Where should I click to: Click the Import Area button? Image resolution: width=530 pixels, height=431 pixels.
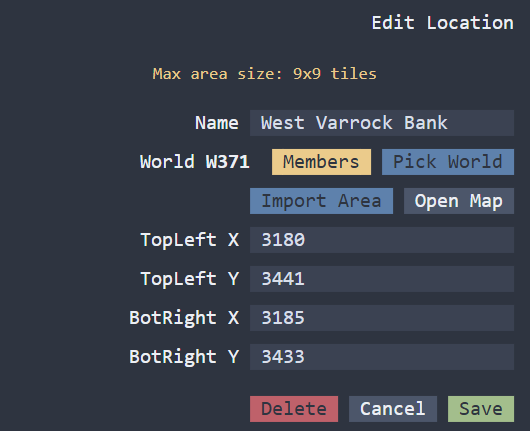tap(321, 201)
